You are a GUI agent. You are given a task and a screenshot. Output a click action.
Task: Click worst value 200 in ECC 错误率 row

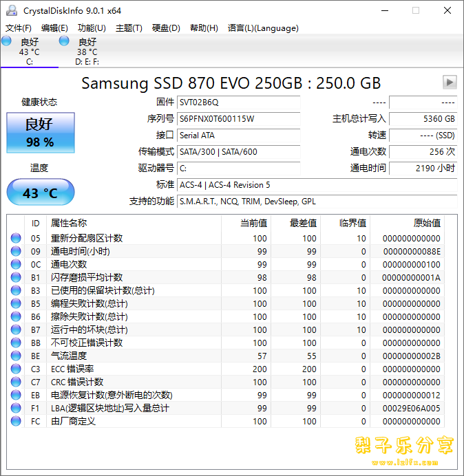[309, 369]
